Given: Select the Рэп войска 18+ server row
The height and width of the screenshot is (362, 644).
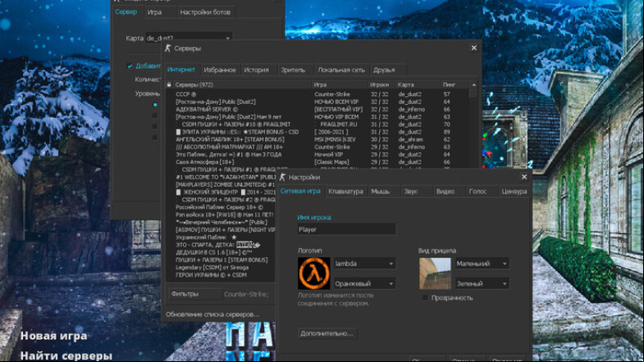Looking at the screenshot, I should [x=221, y=214].
